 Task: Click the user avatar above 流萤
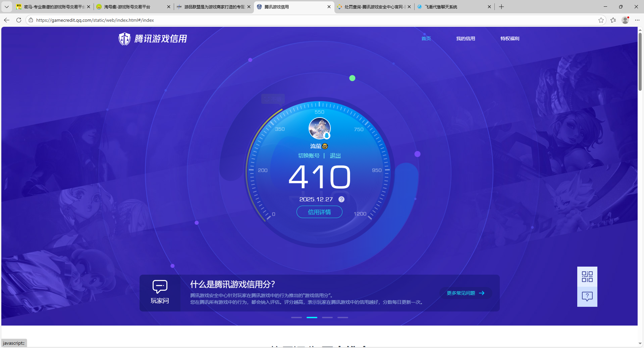pos(319,128)
